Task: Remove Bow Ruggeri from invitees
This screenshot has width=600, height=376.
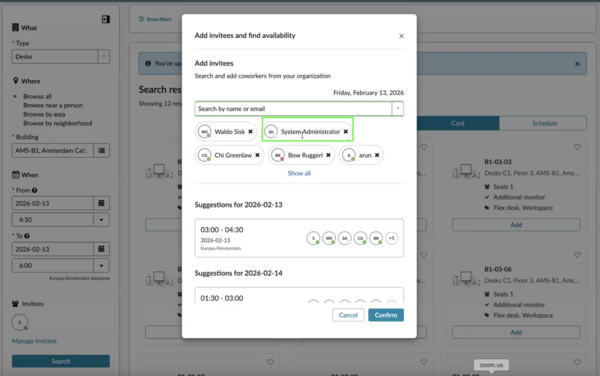Action: coord(328,155)
